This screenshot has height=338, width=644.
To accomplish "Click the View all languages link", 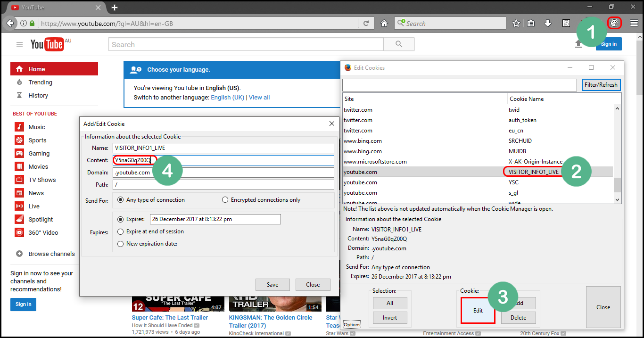I will [259, 97].
